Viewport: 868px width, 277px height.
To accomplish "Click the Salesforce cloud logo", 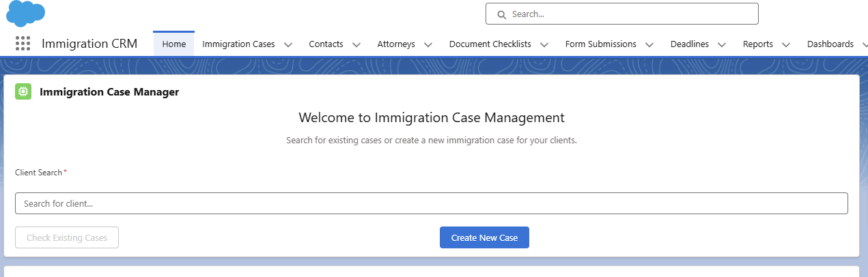I will [x=25, y=14].
